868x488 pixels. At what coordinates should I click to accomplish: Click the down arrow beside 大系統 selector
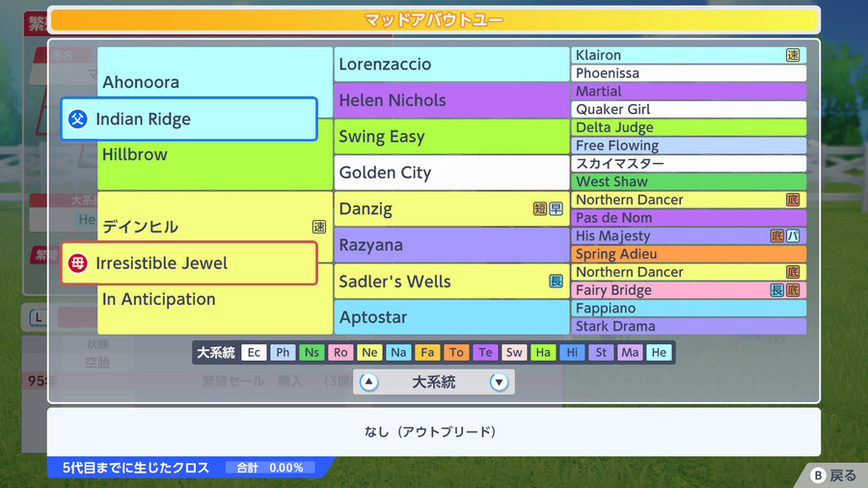499,382
